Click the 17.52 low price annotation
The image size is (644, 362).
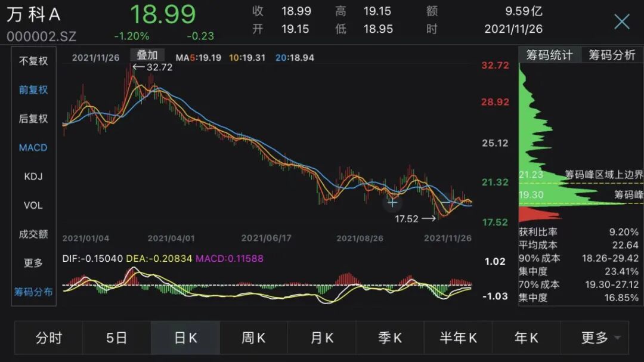(415, 219)
